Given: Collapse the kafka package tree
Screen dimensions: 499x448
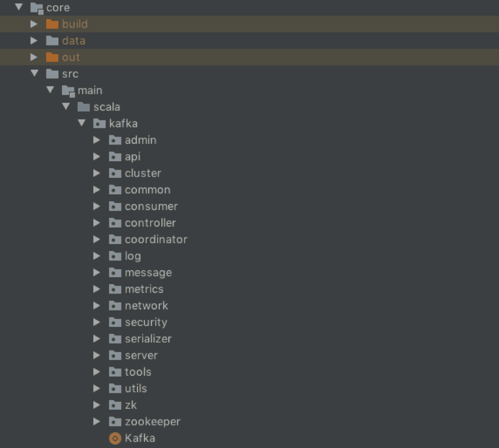Looking at the screenshot, I should point(81,123).
